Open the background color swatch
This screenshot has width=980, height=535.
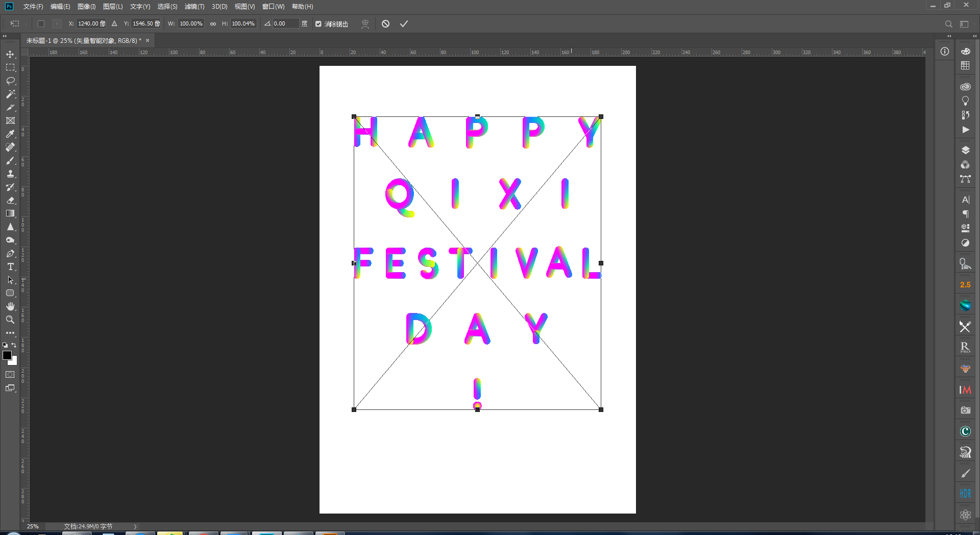click(x=14, y=362)
